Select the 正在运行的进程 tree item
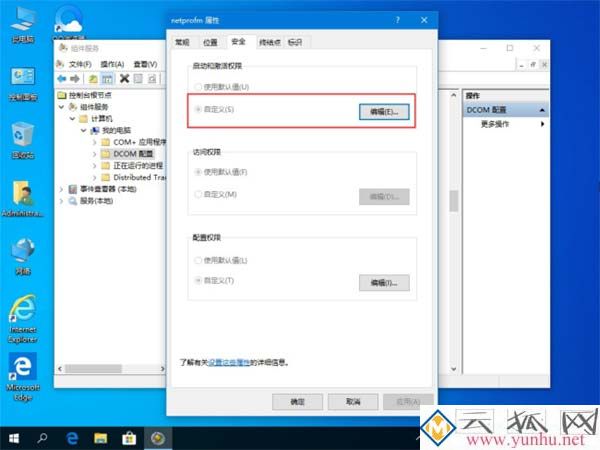 (133, 166)
